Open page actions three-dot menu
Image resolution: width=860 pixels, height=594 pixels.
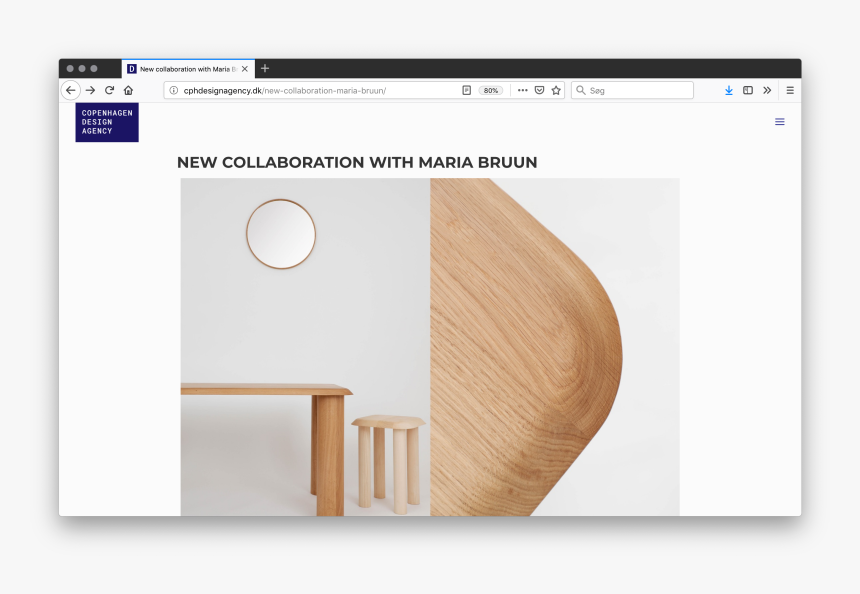[523, 90]
